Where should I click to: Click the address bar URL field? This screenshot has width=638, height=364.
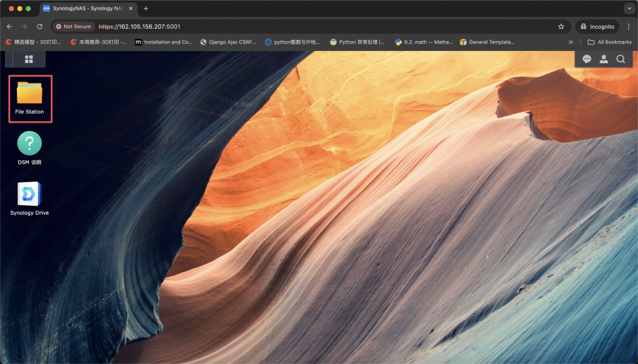click(x=312, y=27)
